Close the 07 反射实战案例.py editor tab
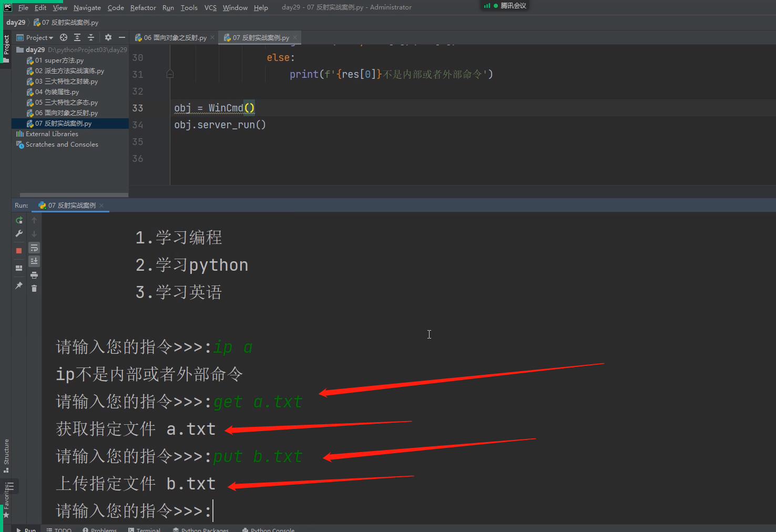The width and height of the screenshot is (776, 532). click(295, 37)
